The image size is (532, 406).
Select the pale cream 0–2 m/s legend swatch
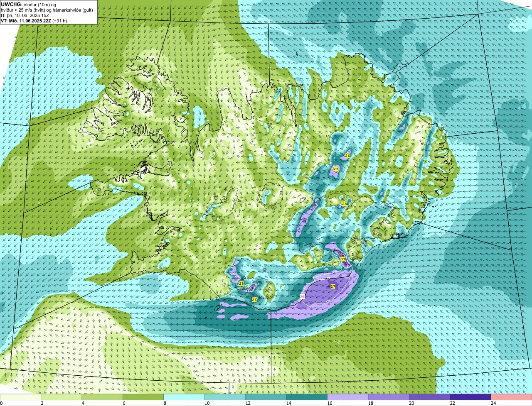pyautogui.click(x=21, y=397)
